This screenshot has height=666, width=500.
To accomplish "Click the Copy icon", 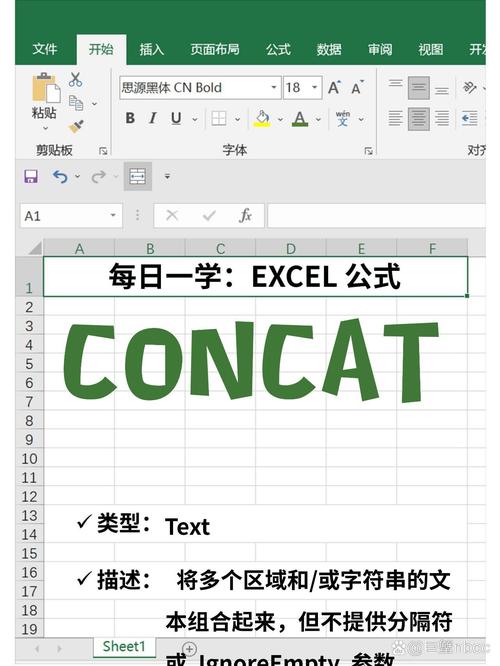I will tap(76, 103).
